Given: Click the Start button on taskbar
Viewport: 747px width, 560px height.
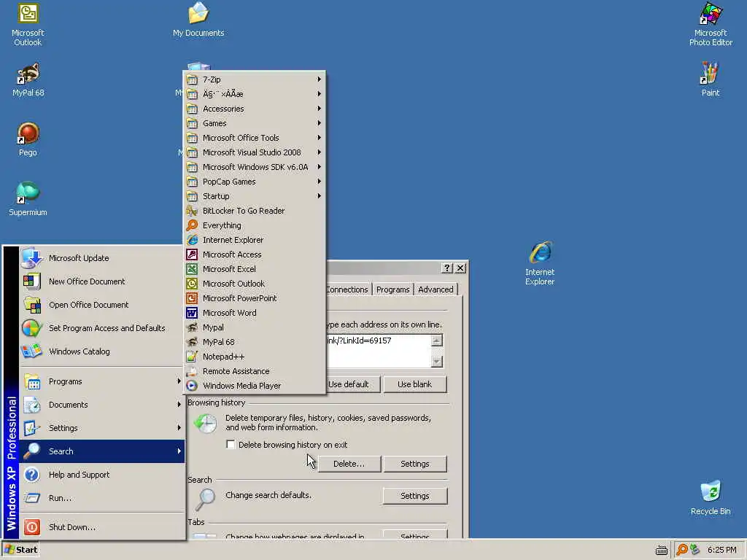Looking at the screenshot, I should tap(20, 550).
